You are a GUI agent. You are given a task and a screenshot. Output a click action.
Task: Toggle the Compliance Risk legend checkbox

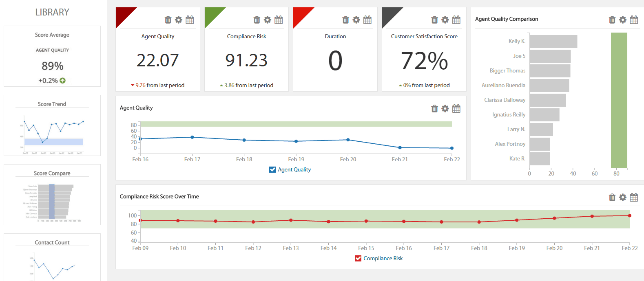(x=358, y=259)
